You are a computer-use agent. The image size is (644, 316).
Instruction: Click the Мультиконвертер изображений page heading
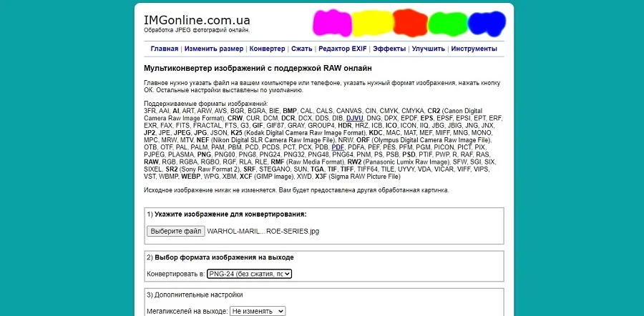click(x=258, y=68)
